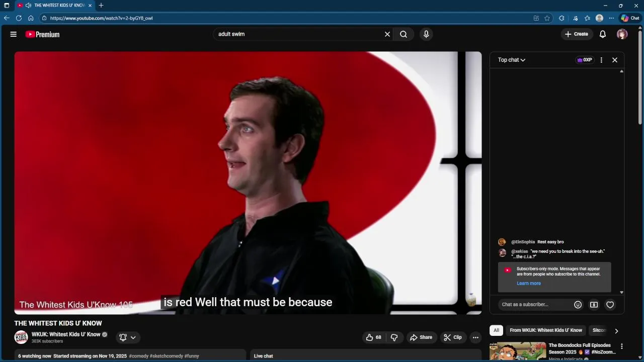The image size is (644, 362).
Task: Toggle notification bell for WKUK channel
Action: coord(123,337)
